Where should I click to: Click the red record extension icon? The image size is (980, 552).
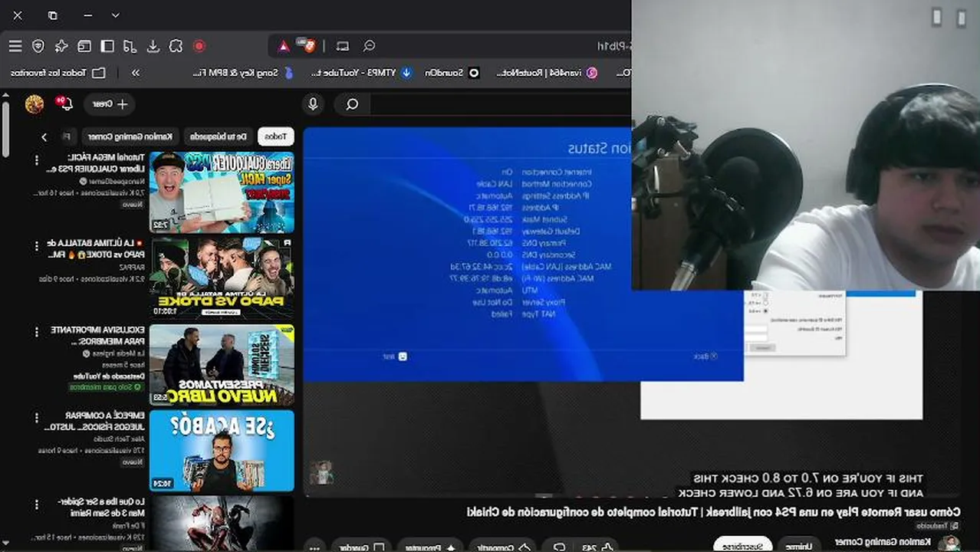point(199,46)
